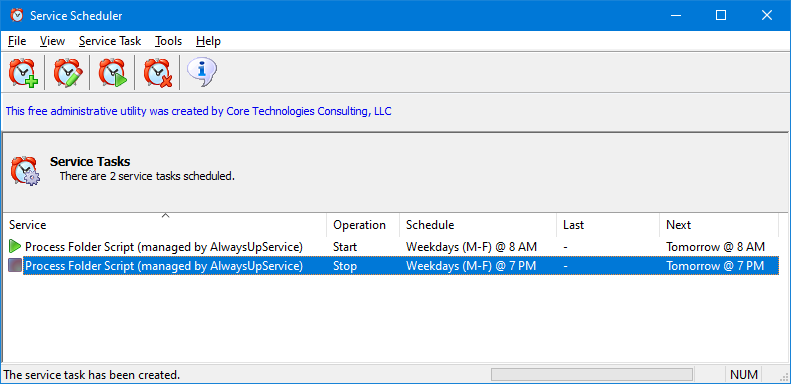Image resolution: width=791 pixels, height=384 pixels.
Task: Close the Service Scheduler window
Action: pyautogui.click(x=767, y=16)
